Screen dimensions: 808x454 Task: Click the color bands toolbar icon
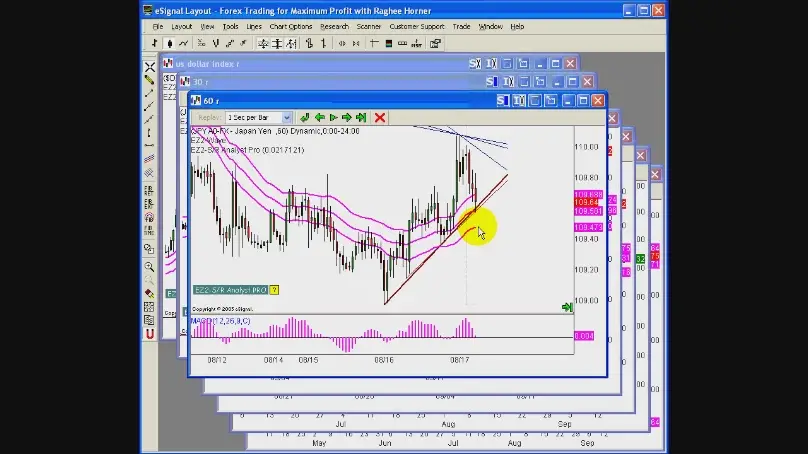[x=389, y=44]
